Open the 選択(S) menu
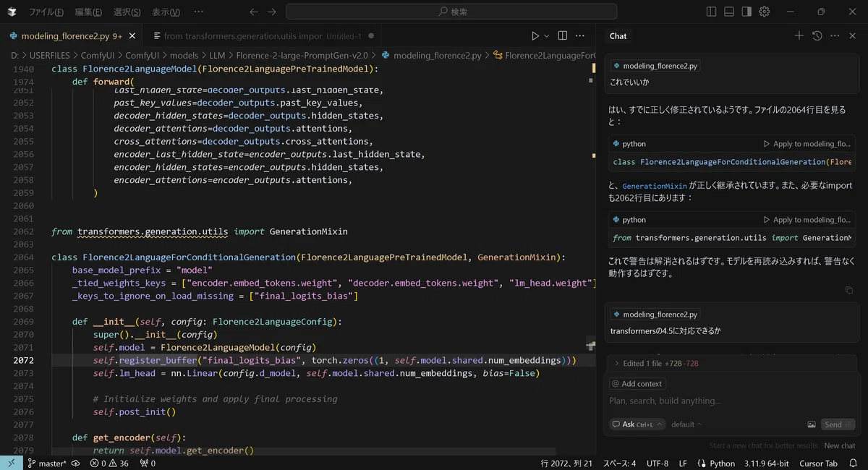Viewport: 868px width, 470px height. click(127, 12)
